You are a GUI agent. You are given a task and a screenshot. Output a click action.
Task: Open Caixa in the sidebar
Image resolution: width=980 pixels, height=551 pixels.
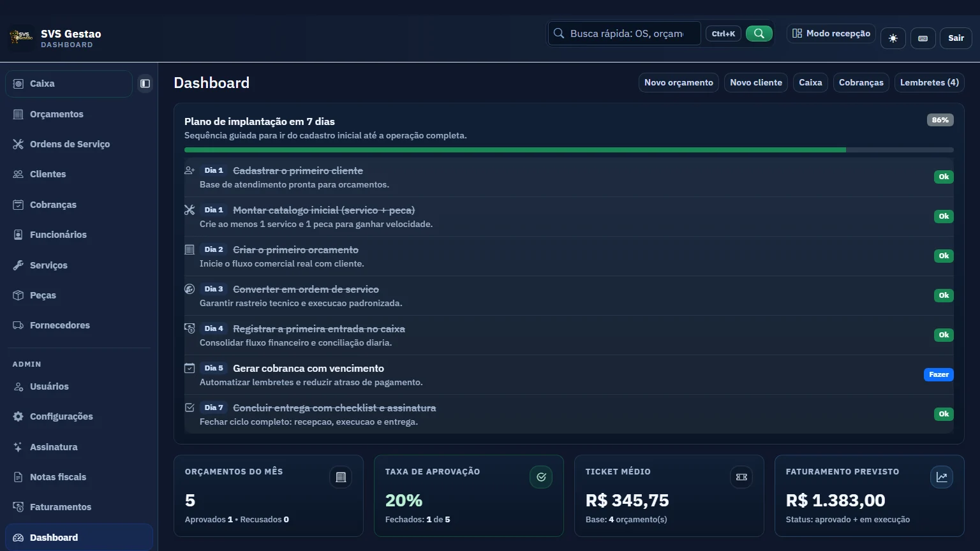pyautogui.click(x=69, y=84)
